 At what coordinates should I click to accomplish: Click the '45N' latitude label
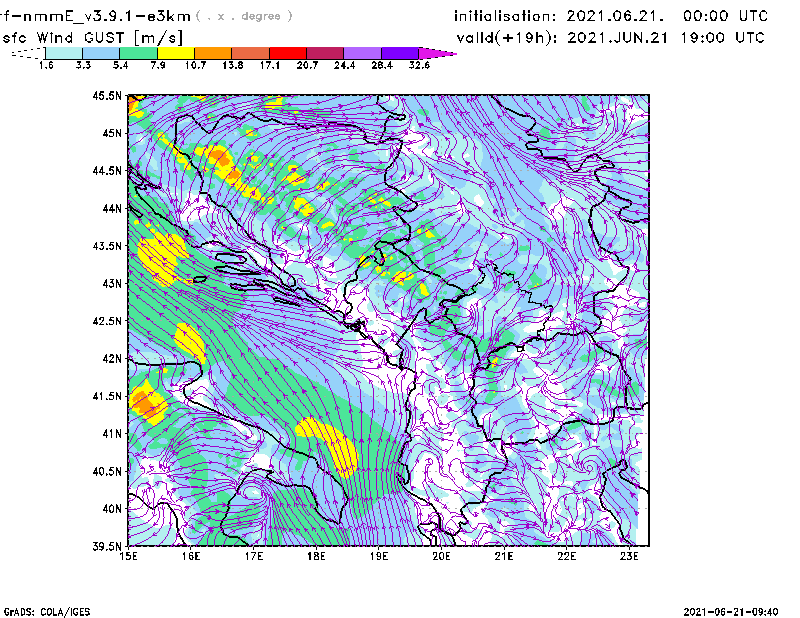coord(112,133)
